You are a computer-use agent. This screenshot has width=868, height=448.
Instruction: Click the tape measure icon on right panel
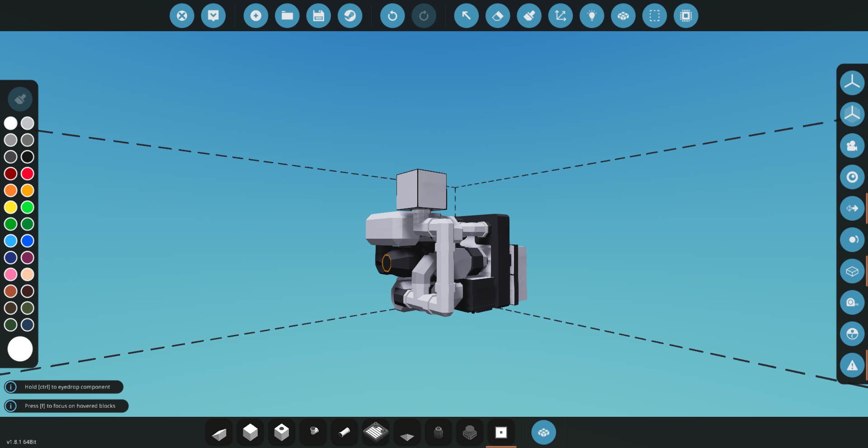click(852, 302)
